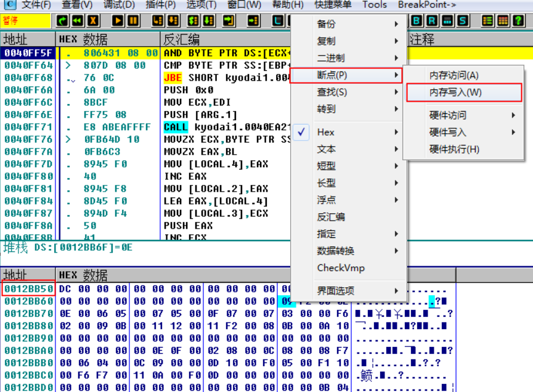The image size is (533, 392).
Task: Open the Log window via L icon
Action: point(278,21)
